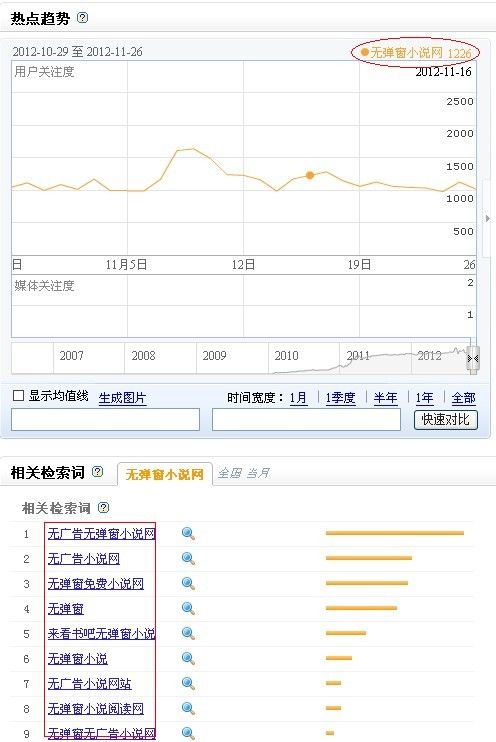Click magnifier icon for 无广告小说网
Screen dimensions: 496x742
188,559
